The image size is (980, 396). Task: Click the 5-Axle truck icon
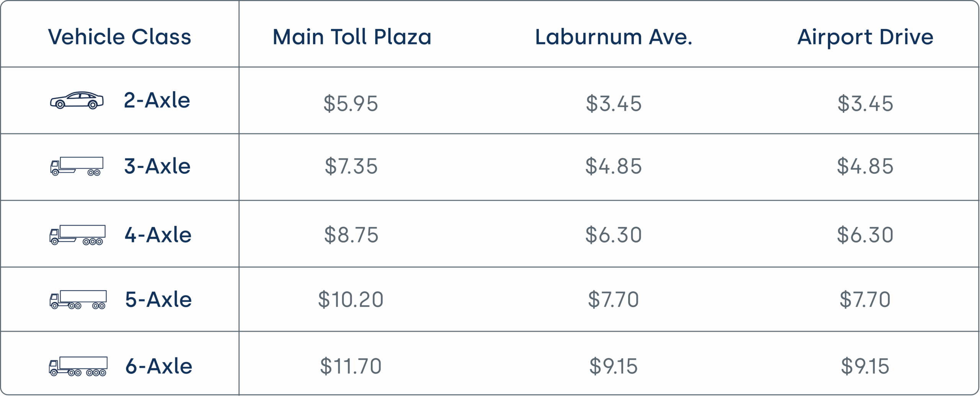[78, 299]
